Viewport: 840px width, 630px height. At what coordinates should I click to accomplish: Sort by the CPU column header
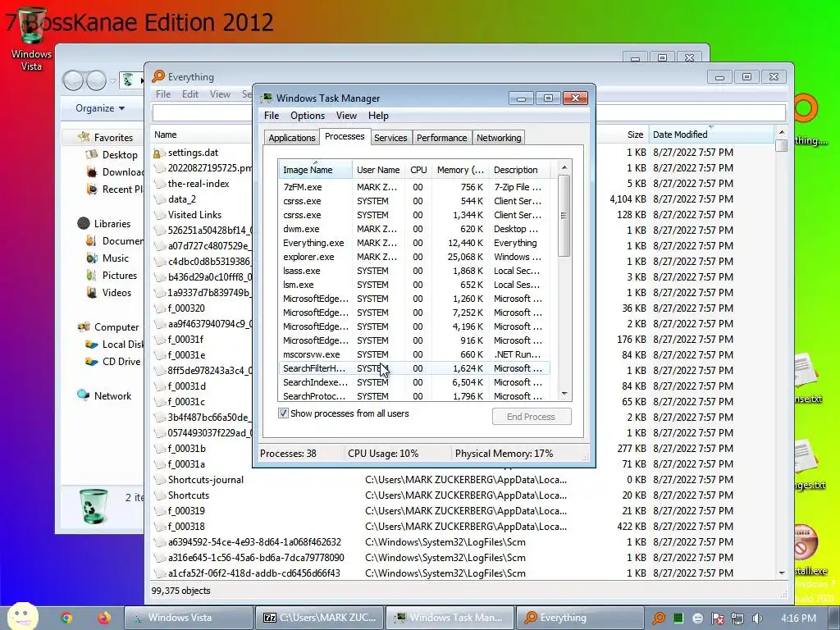(418, 170)
